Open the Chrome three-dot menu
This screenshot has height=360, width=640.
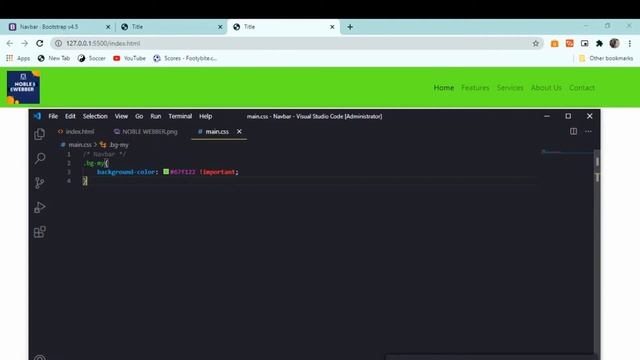629,43
